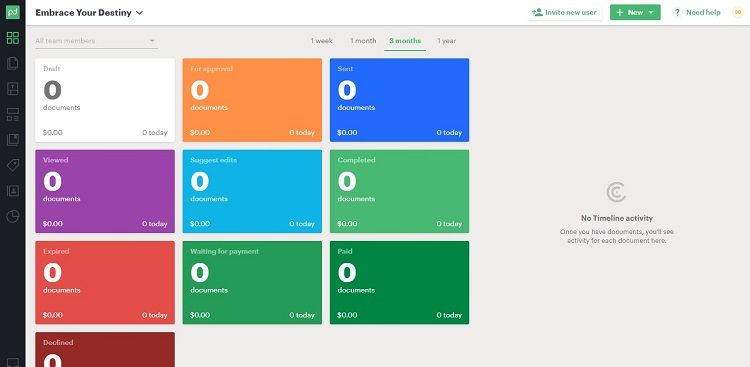Expand the All team members dropdown
750x367 pixels.
click(x=96, y=41)
